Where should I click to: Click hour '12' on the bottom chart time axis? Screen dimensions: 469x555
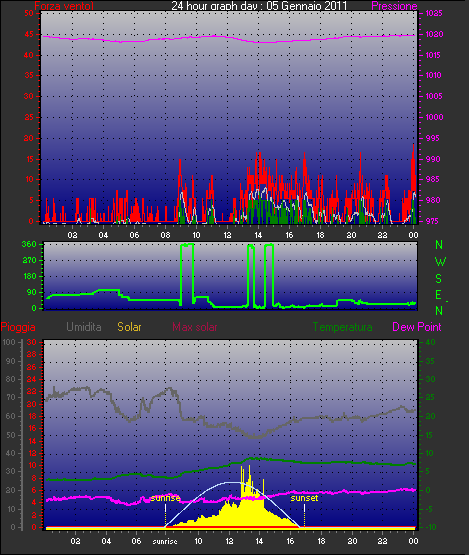229,541
